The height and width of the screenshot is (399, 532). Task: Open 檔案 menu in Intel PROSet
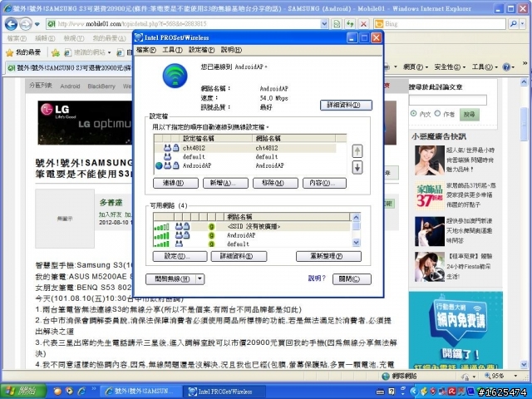146,50
